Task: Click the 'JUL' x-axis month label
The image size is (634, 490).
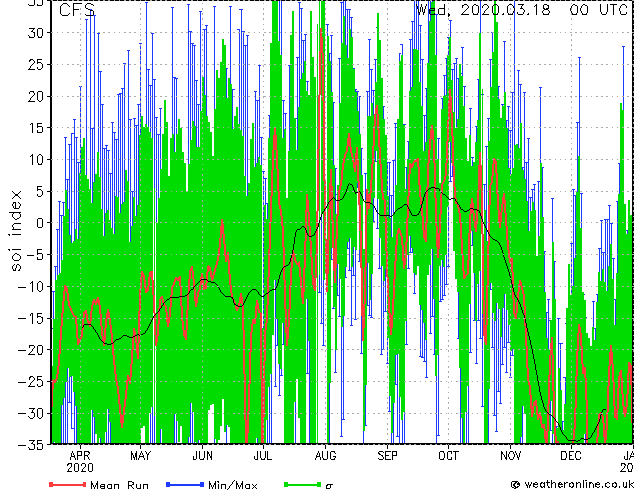Action: pyautogui.click(x=263, y=456)
